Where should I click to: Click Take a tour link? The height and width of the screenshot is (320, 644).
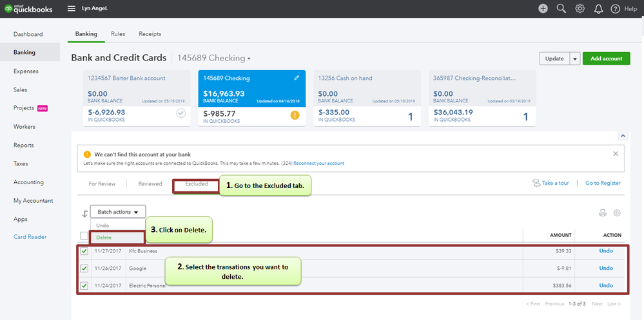pos(555,183)
